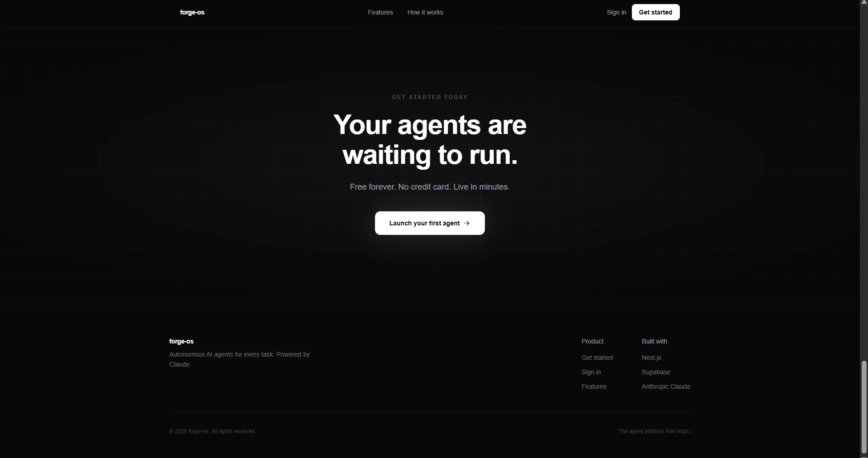Open the Features nav link in header
The image size is (868, 458).
[x=380, y=12]
